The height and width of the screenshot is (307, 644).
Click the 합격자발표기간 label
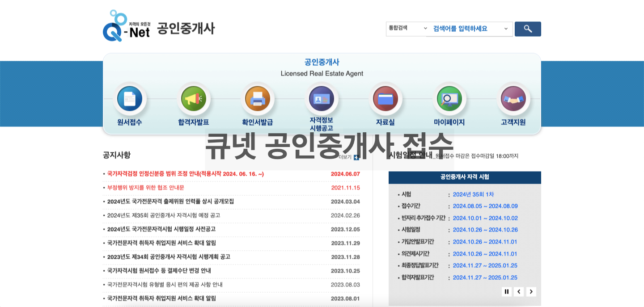tap(418, 278)
